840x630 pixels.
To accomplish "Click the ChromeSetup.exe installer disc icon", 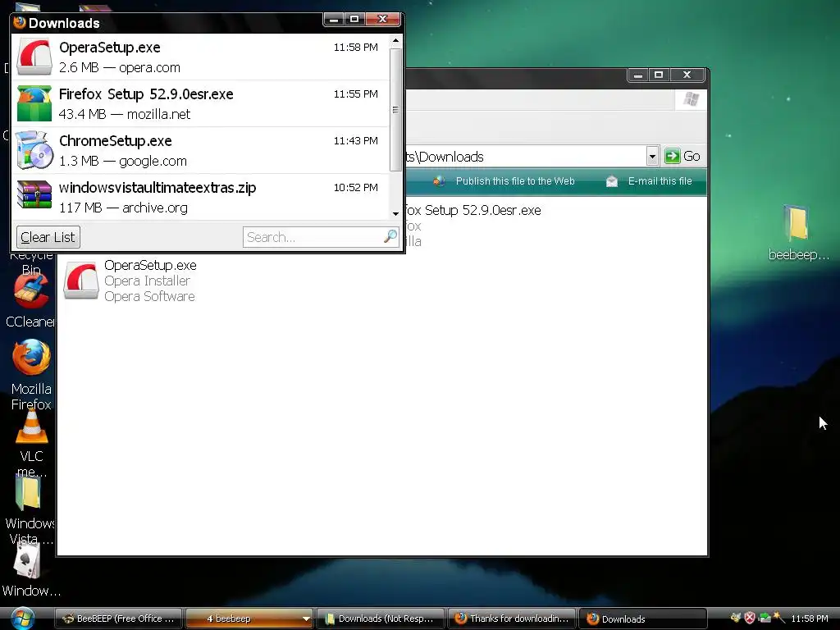I will pos(34,150).
